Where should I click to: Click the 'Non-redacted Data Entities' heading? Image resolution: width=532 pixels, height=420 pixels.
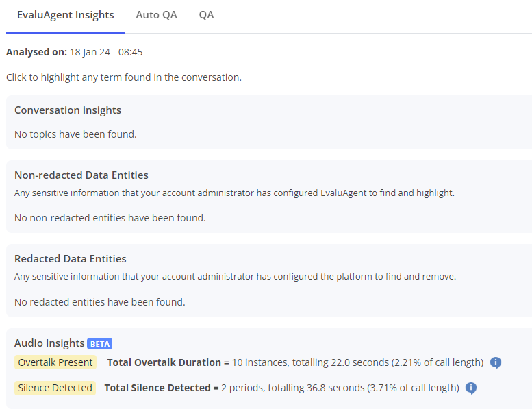[81, 175]
